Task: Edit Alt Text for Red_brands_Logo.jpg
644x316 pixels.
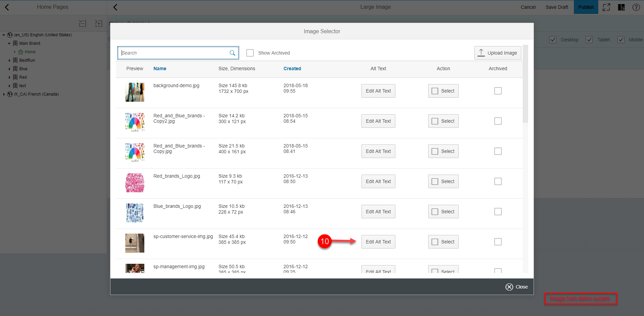Action: point(378,181)
